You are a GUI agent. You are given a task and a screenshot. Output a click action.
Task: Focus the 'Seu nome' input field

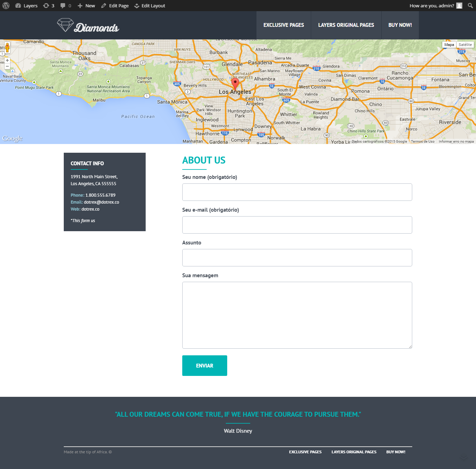tap(297, 192)
